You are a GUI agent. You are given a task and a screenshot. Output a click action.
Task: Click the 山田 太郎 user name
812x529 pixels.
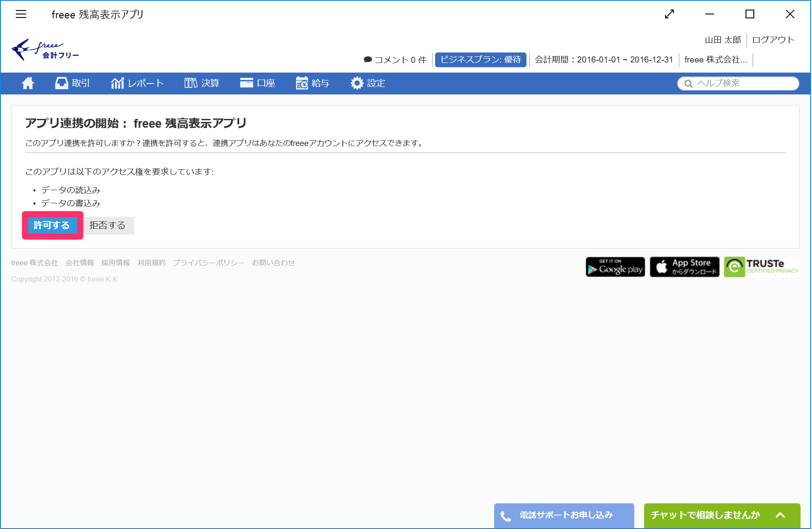723,40
